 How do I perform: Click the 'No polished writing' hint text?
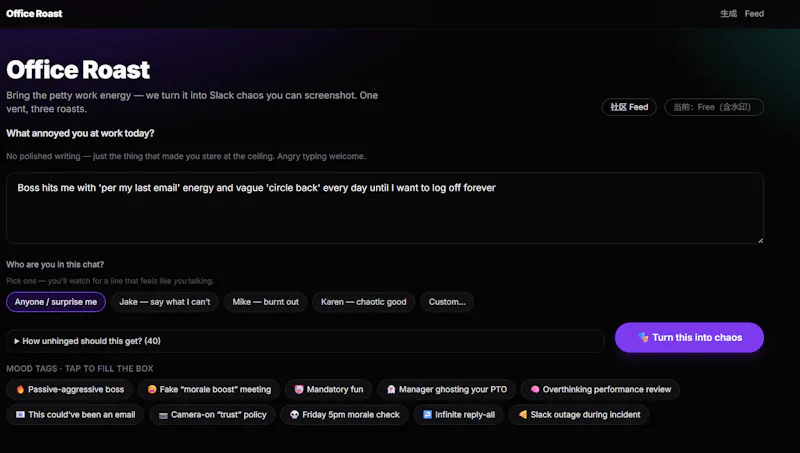click(x=186, y=156)
